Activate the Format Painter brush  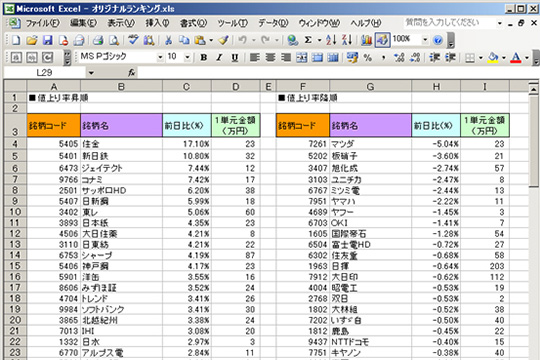[x=224, y=40]
